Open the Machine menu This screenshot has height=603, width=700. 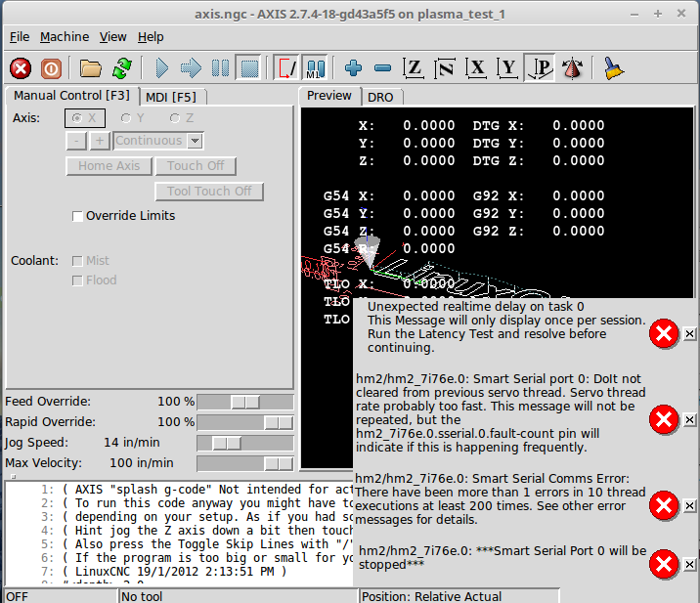coord(65,36)
